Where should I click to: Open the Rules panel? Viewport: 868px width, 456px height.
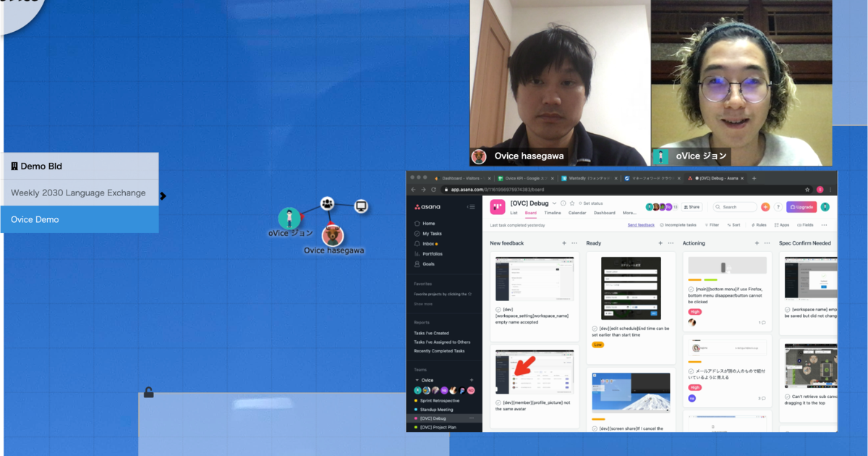759,225
